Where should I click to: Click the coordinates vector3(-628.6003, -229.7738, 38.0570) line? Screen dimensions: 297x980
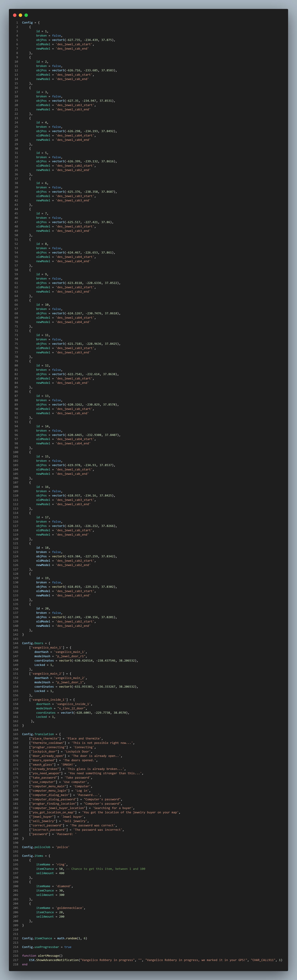(x=82, y=713)
